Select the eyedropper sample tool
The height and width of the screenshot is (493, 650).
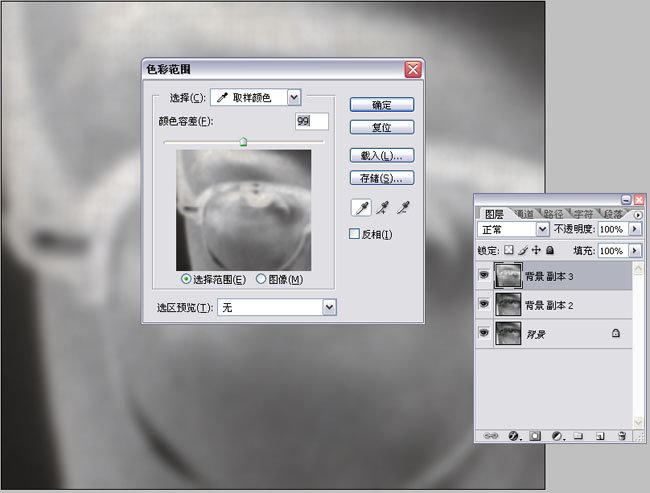(x=361, y=208)
